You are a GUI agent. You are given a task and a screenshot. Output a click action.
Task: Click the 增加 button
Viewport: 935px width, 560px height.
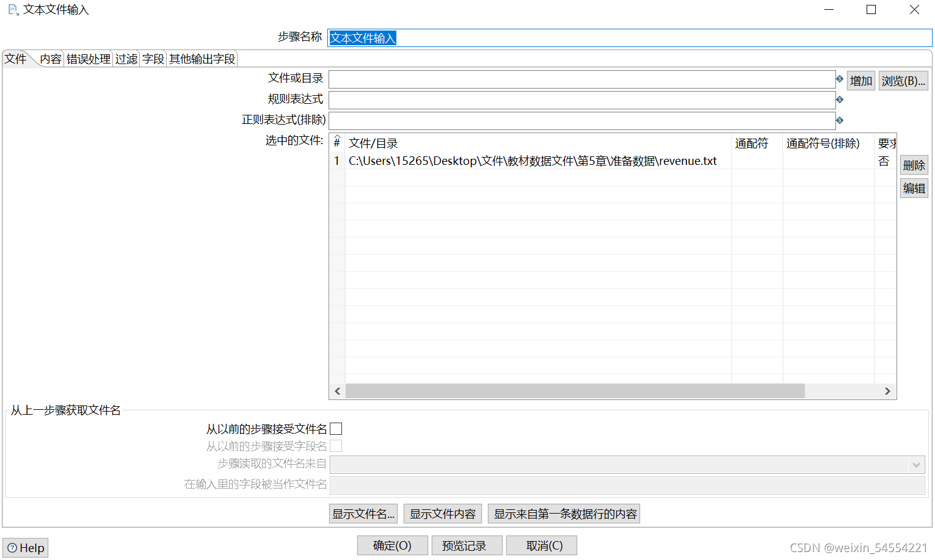[x=861, y=81]
